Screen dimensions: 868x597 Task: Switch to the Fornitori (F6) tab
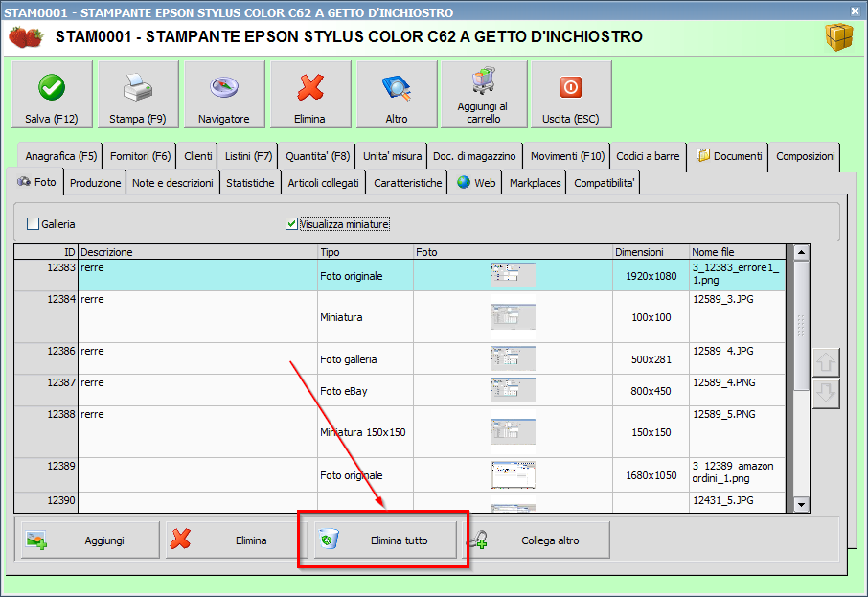pos(140,156)
